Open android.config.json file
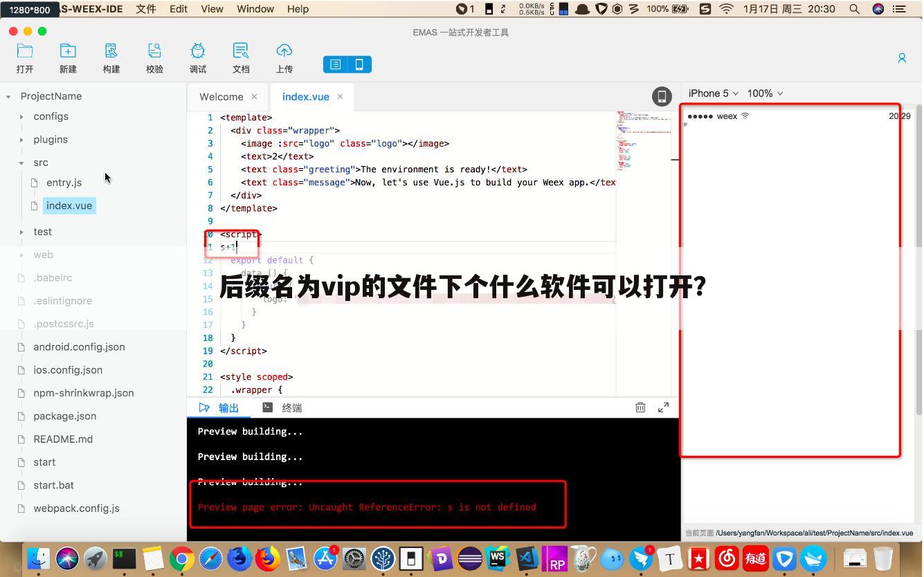Viewport: 924px width, 577px height. point(79,347)
